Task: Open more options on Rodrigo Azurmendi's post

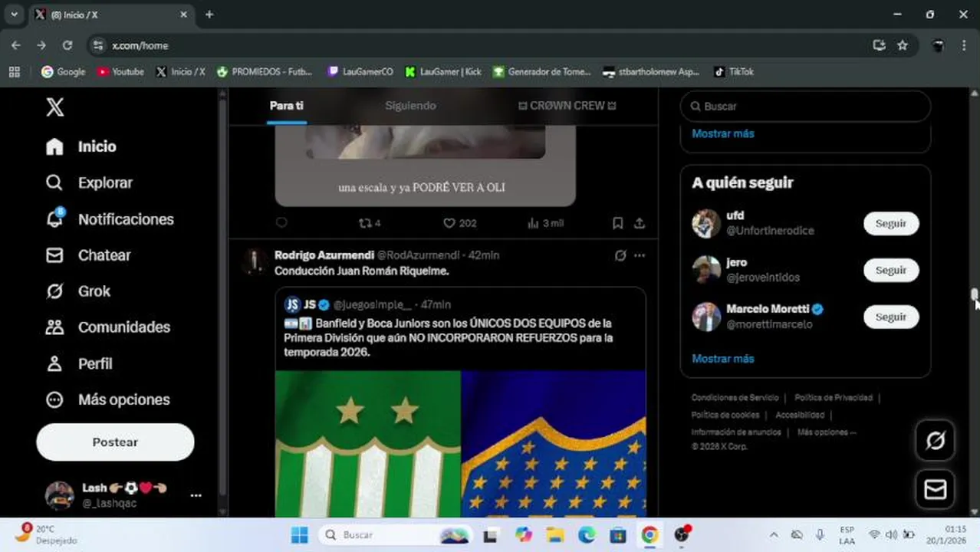Action: tap(640, 255)
